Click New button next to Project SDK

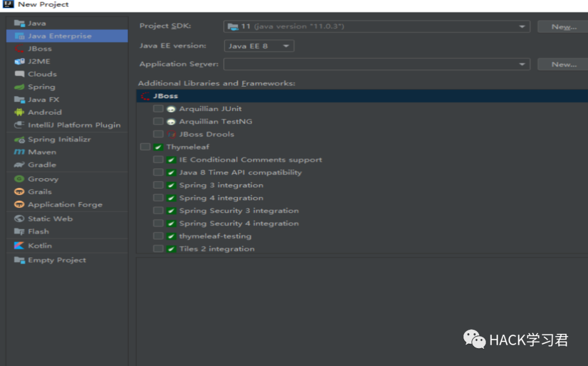(563, 27)
